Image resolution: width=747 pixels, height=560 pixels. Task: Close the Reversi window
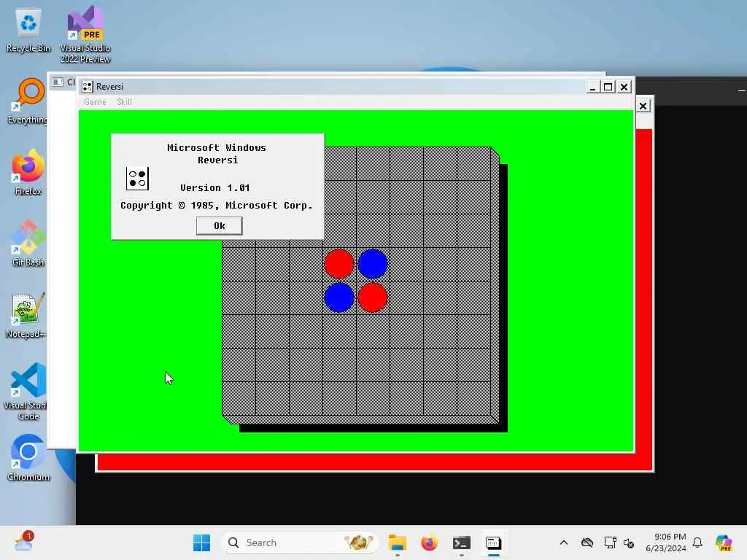coord(624,87)
